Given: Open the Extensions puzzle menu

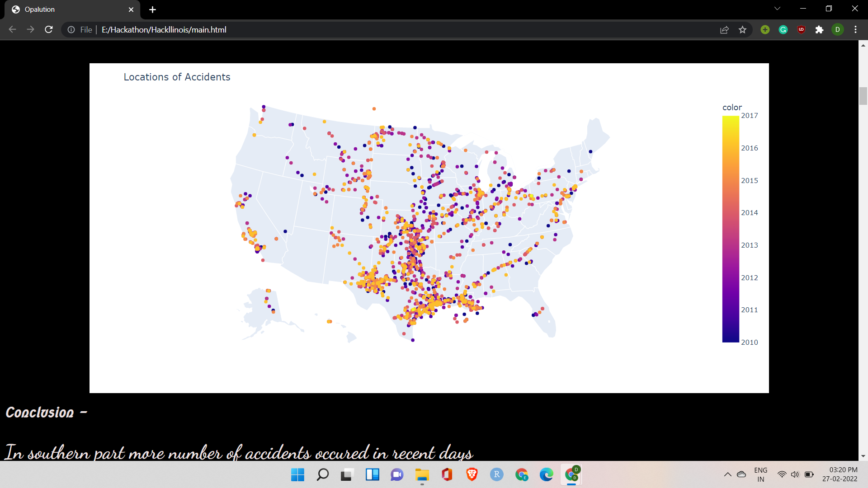Looking at the screenshot, I should [819, 30].
